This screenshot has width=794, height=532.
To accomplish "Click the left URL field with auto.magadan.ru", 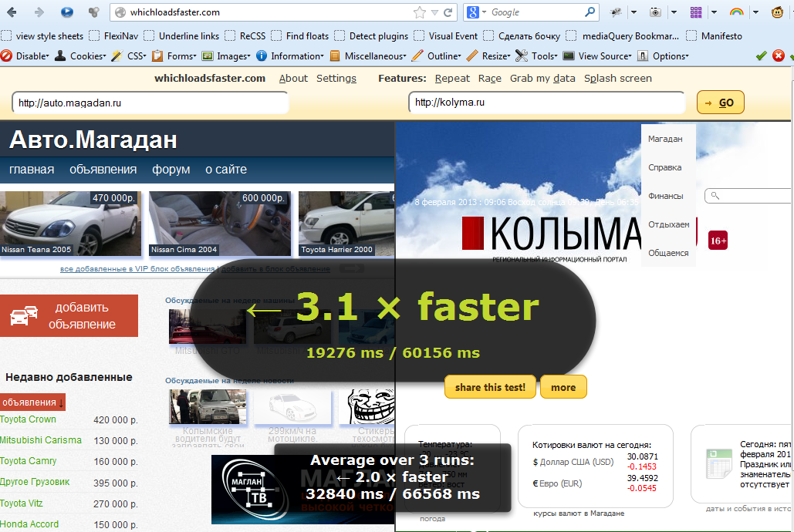I will 150,103.
